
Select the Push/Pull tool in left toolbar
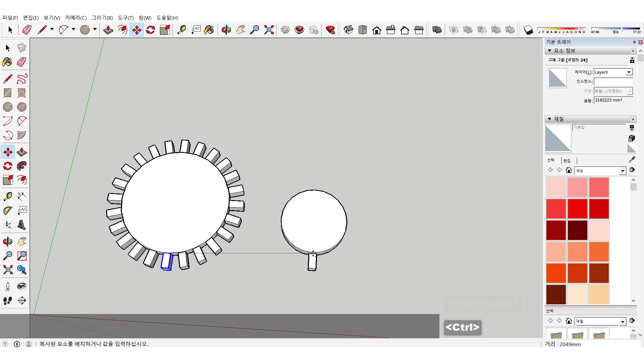tap(22, 152)
